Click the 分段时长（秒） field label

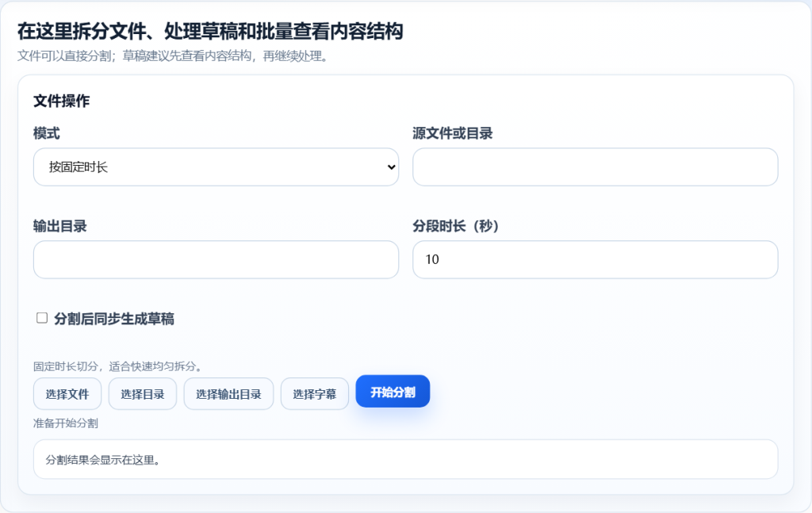(455, 226)
